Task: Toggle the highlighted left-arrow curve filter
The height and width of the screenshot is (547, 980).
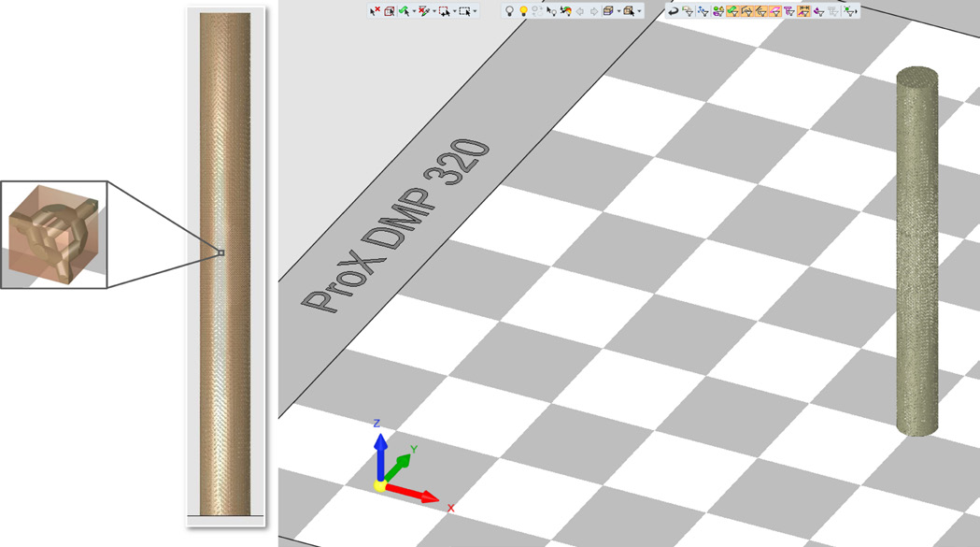Action: click(x=761, y=11)
